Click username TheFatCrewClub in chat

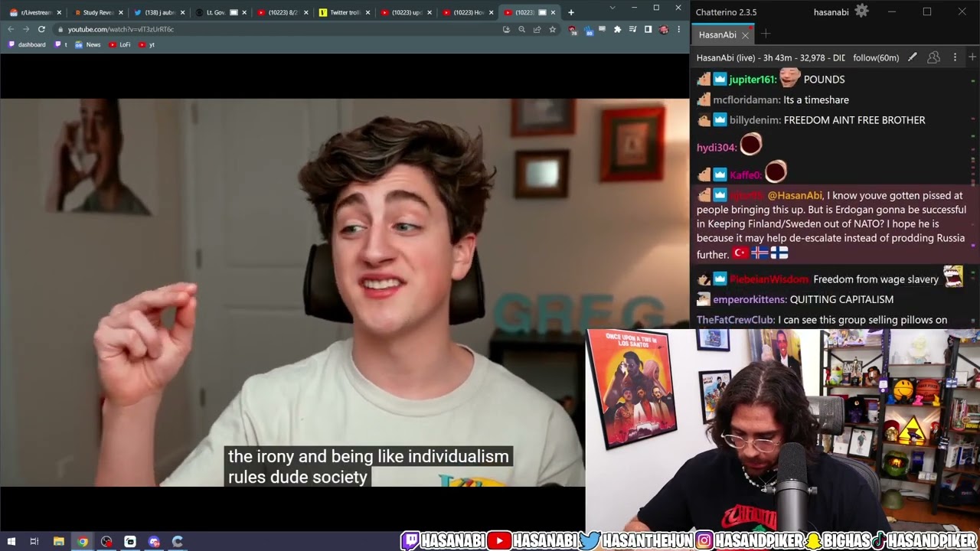(735, 320)
